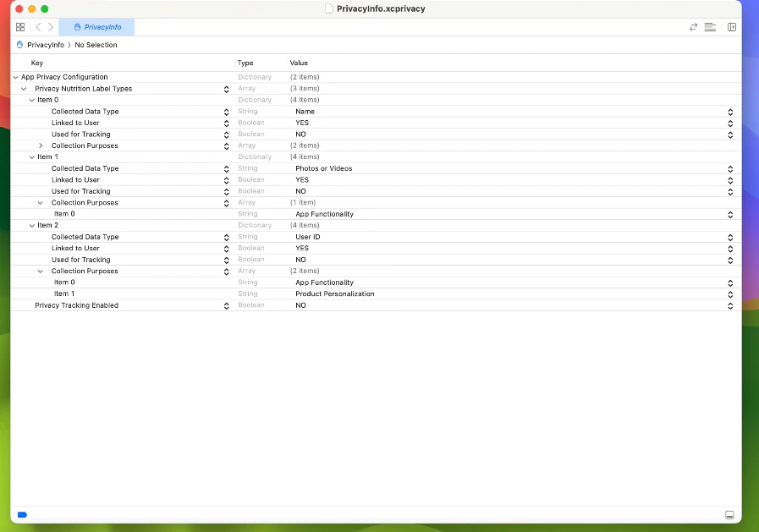Open value popup for Photos or Videos

[x=730, y=169]
